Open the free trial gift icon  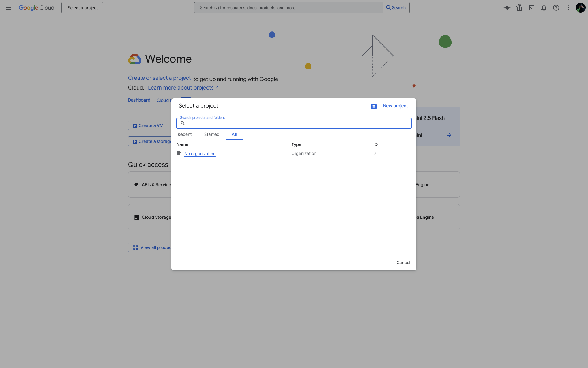coord(519,8)
